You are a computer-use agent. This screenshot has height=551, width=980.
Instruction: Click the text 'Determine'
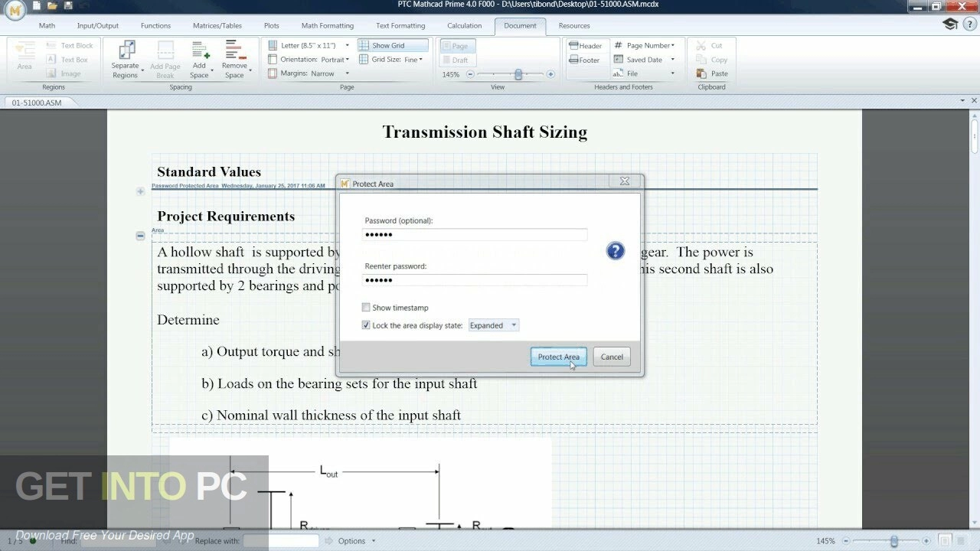(188, 320)
